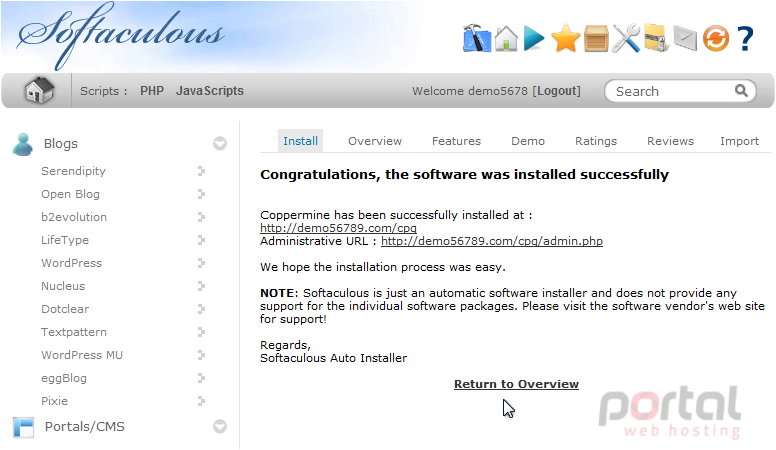The height and width of the screenshot is (450, 776).
Task: Select Nucleus in the Blogs list
Action: click(63, 286)
